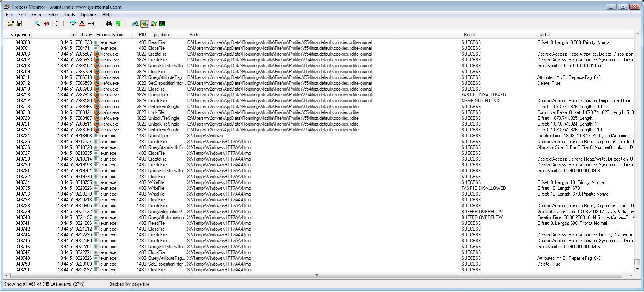Select ekrn.exe icon in row 343724

click(x=97, y=136)
